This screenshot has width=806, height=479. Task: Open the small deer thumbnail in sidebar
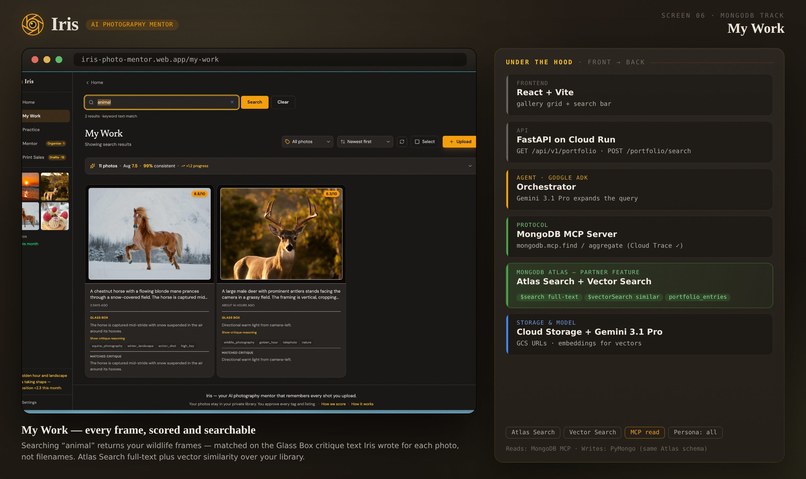pos(54,186)
